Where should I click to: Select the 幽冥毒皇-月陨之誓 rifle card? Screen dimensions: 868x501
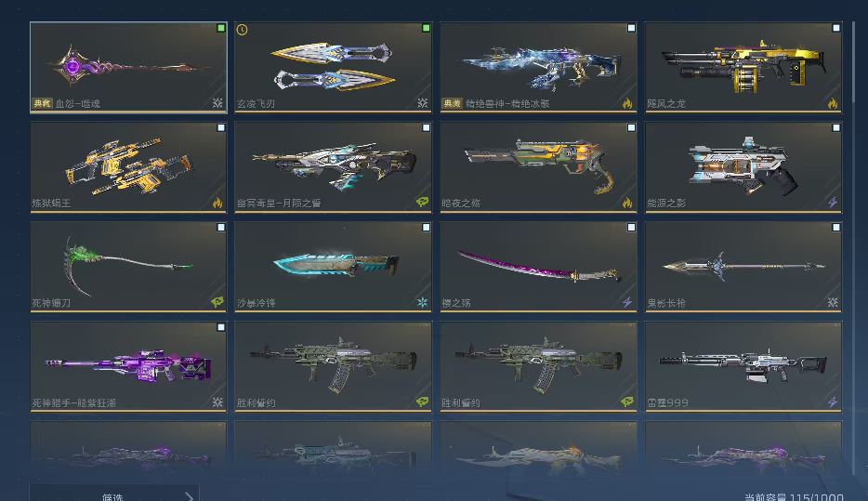click(334, 167)
